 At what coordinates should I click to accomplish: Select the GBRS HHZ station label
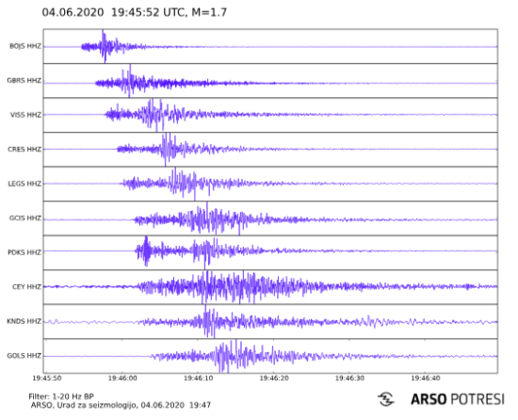(x=24, y=81)
